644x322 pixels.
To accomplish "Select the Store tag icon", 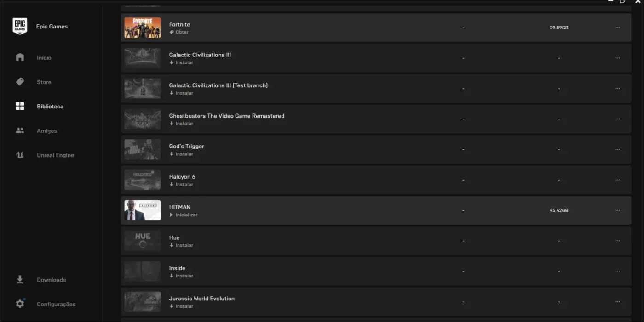I will [x=20, y=82].
